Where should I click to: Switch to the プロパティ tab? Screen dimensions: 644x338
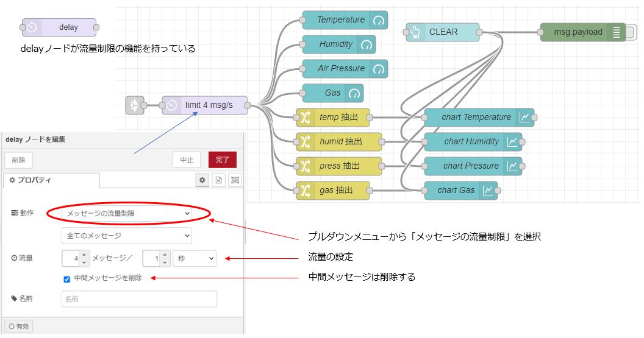pos(51,180)
